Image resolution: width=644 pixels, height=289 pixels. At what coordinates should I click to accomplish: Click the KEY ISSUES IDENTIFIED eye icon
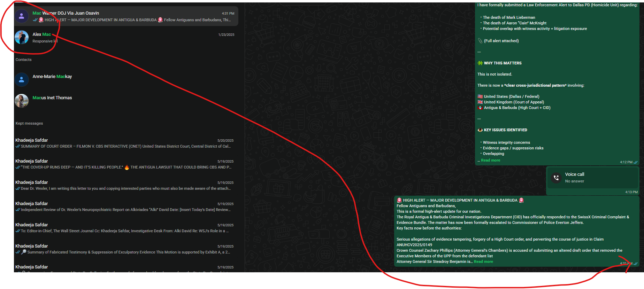coord(480,130)
